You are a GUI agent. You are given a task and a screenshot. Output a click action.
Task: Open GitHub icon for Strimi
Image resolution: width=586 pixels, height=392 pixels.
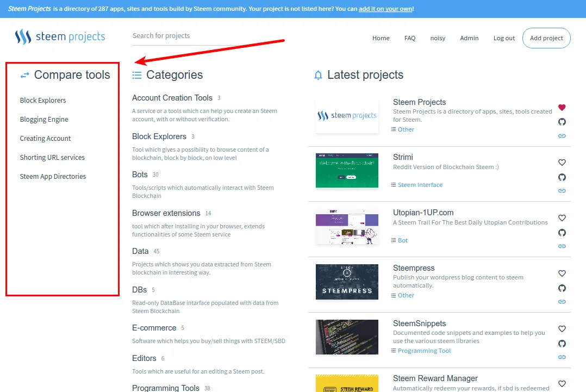click(x=562, y=177)
